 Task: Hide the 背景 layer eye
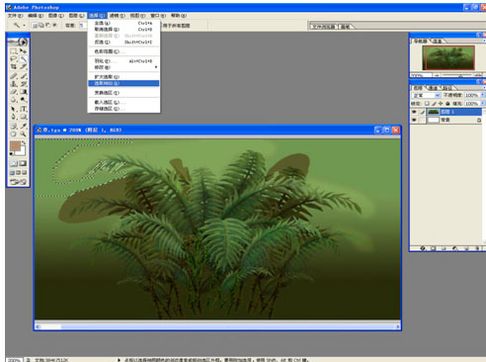tap(414, 120)
